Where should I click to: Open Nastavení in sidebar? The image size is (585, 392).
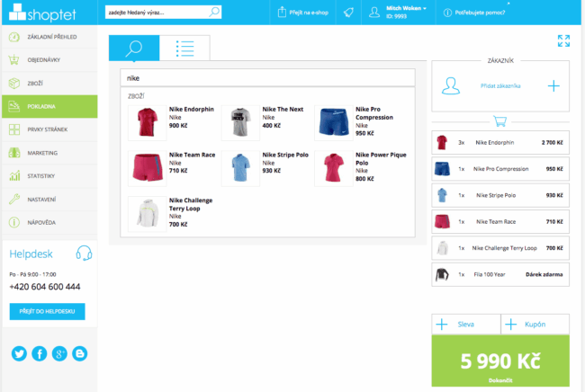[49, 200]
